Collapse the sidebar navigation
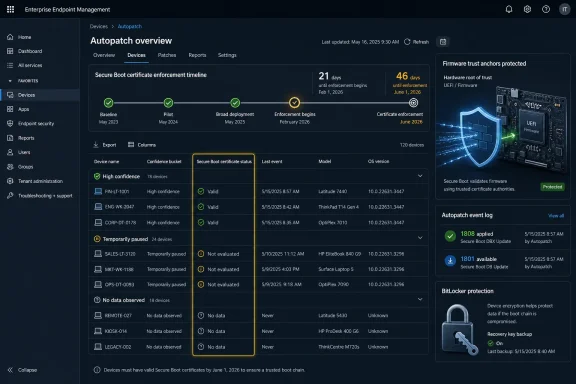 click(x=22, y=370)
